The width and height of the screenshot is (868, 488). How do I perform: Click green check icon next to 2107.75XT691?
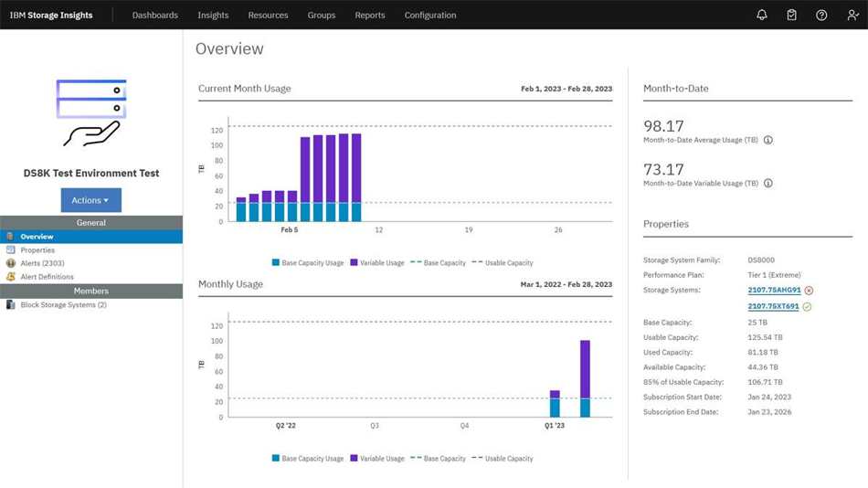[807, 306]
